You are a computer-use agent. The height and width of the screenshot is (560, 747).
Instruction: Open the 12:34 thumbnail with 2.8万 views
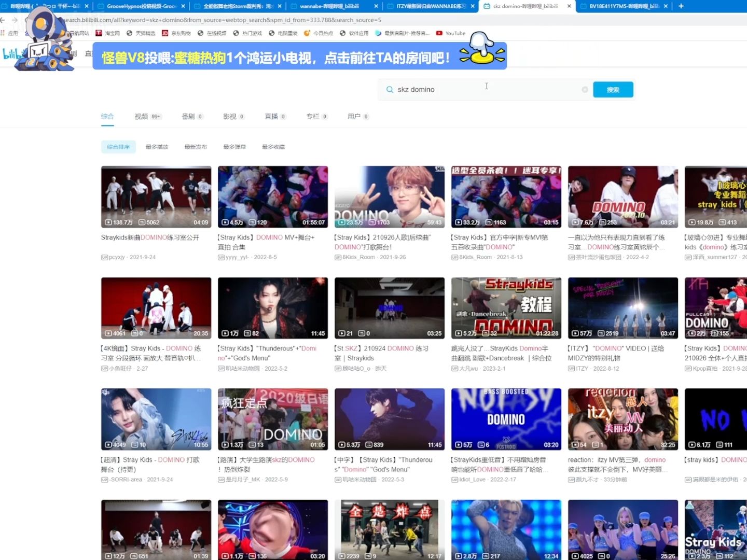506,530
